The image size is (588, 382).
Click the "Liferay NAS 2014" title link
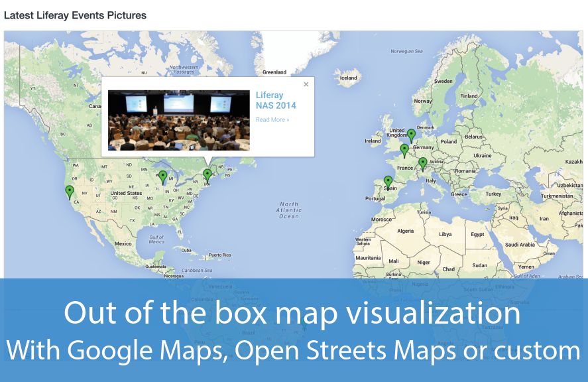[x=276, y=100]
